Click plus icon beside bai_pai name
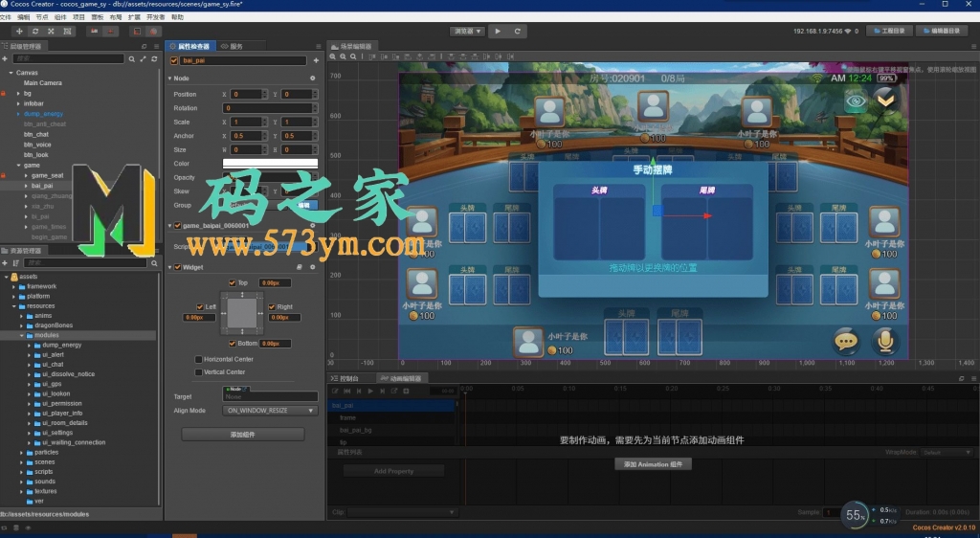Image resolution: width=980 pixels, height=538 pixels. tap(316, 60)
